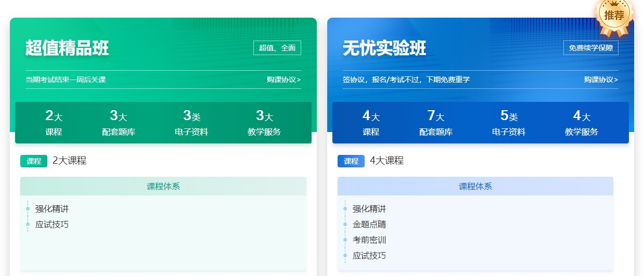Image resolution: width=644 pixels, height=276 pixels.
Task: Click 5类 电子资料 stat in blue card
Action: click(x=509, y=123)
